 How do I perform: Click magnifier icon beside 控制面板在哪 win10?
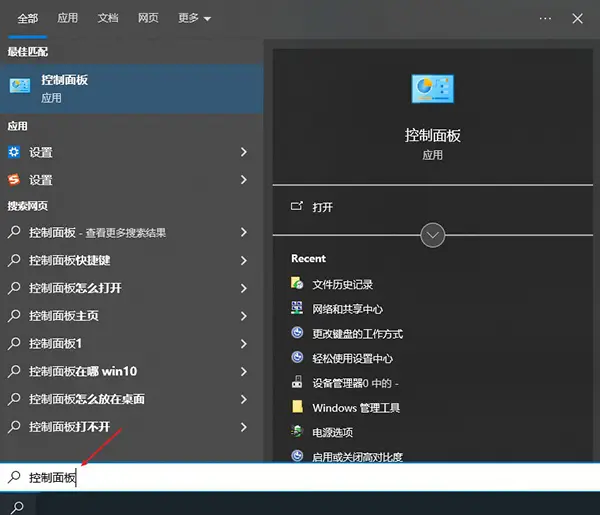(x=14, y=371)
